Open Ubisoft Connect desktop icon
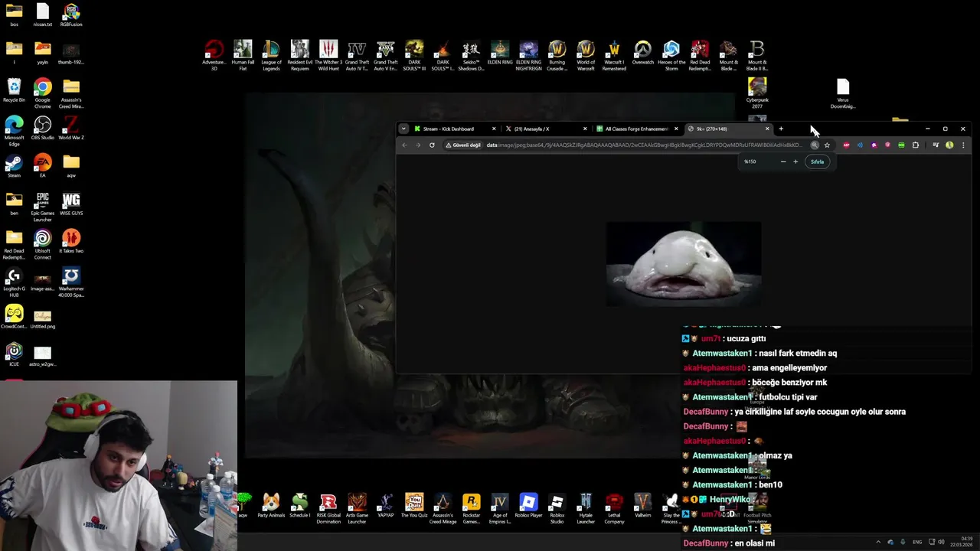Screen dimensions: 980x551 (42, 244)
